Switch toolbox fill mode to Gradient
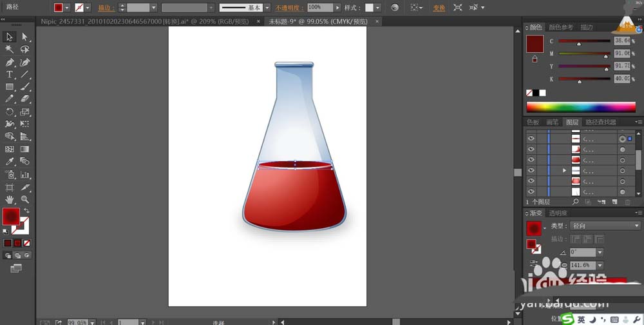Image resolution: width=644 pixels, height=325 pixels. click(x=17, y=243)
